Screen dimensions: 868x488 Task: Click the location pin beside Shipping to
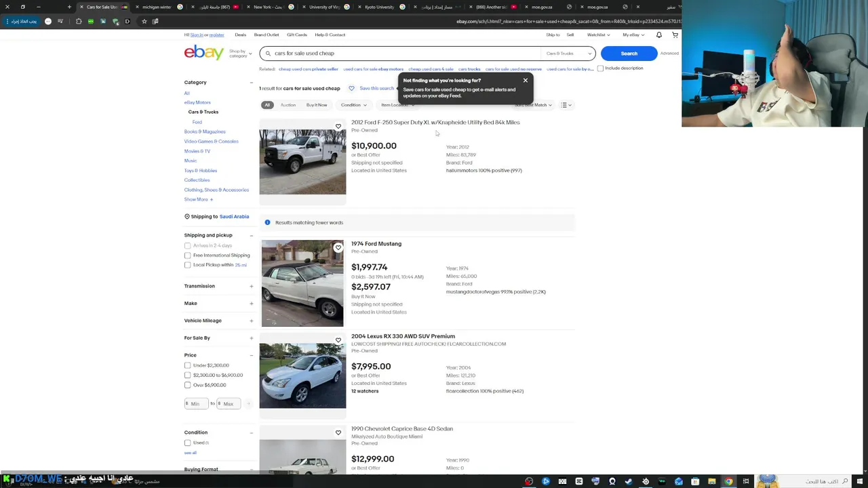tap(186, 216)
